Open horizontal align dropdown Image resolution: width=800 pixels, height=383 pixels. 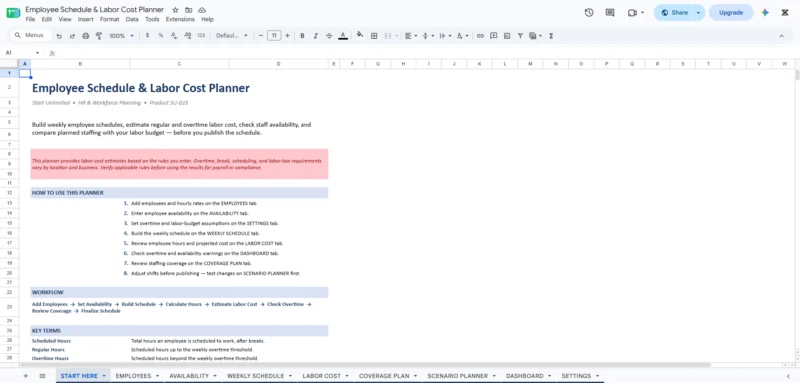(411, 36)
